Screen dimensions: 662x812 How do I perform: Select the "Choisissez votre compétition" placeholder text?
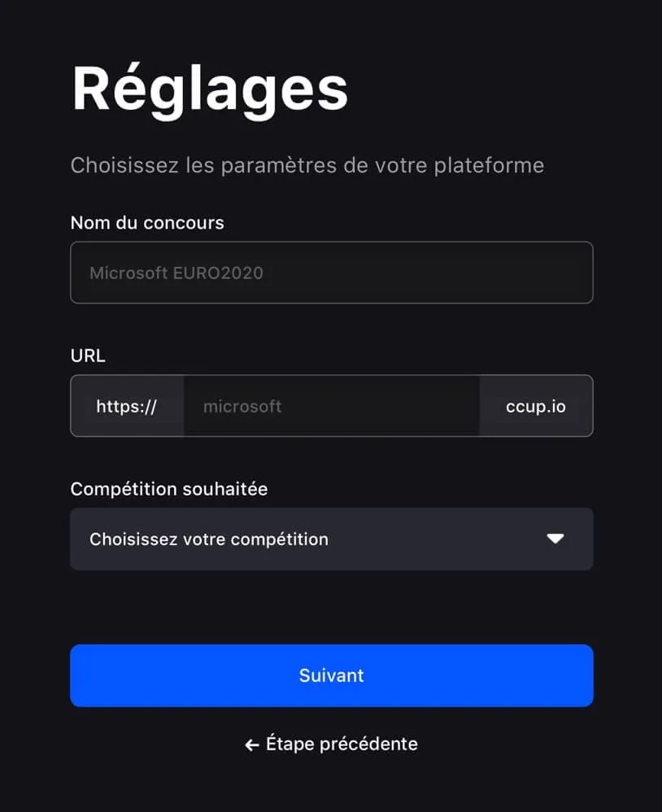(209, 539)
